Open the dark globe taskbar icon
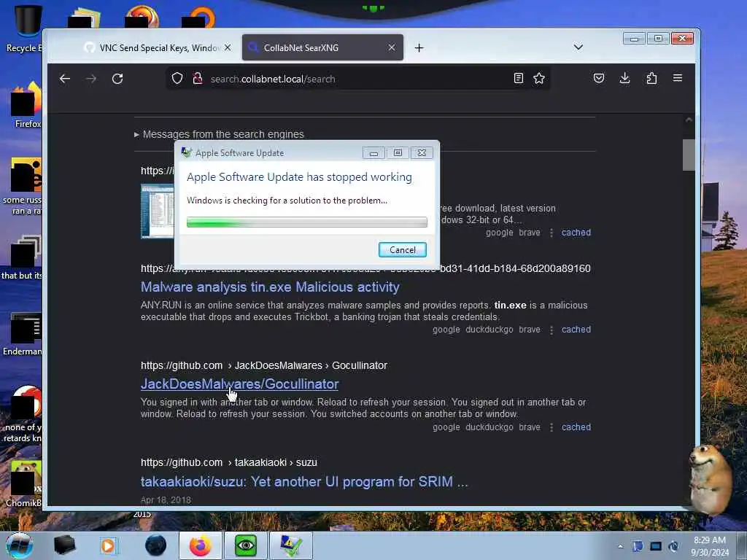Image resolution: width=747 pixels, height=560 pixels. pos(155,545)
